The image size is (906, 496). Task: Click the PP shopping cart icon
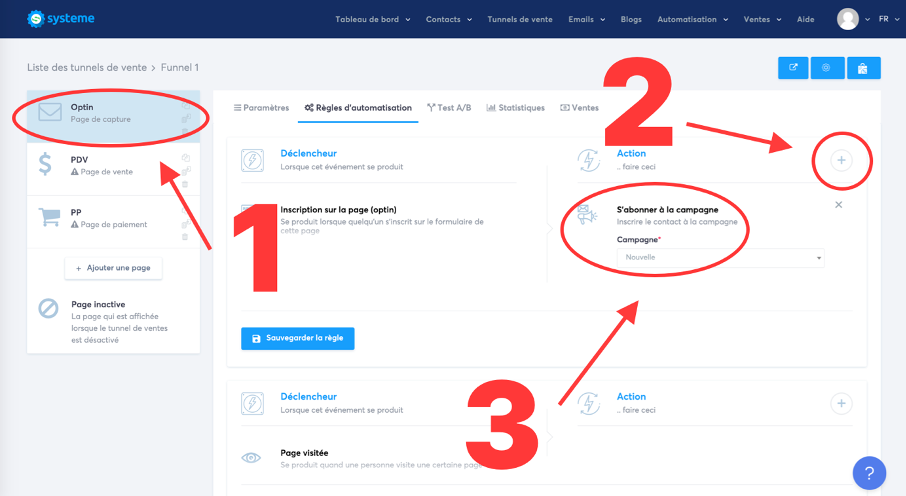pyautogui.click(x=49, y=217)
